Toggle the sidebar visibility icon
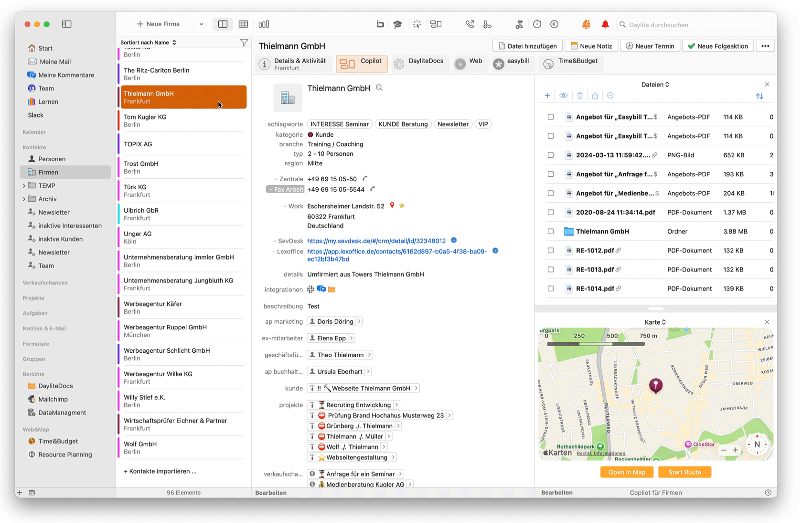The height and width of the screenshot is (523, 812). pos(66,24)
